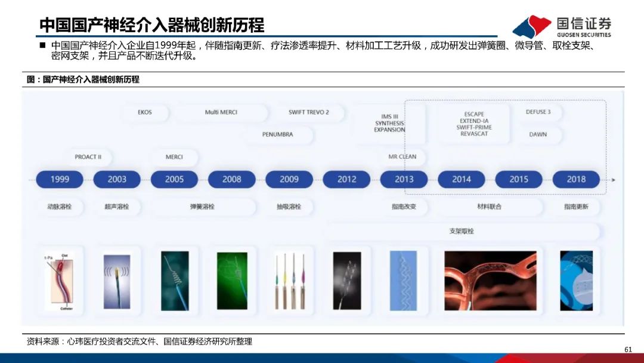Viewport: 644px width, 363px height.
Task: Click the EKOS label
Action: 144,112
